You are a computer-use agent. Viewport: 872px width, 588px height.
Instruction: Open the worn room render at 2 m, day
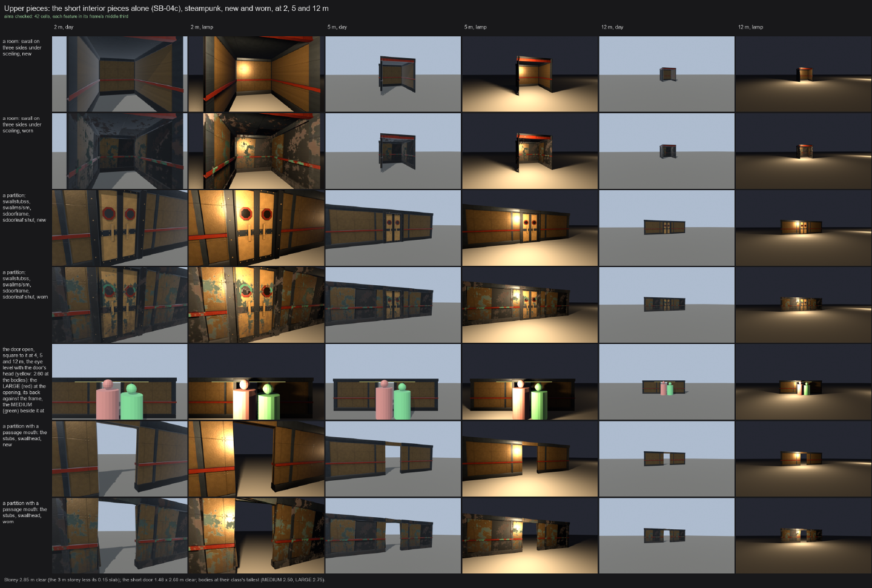click(119, 151)
